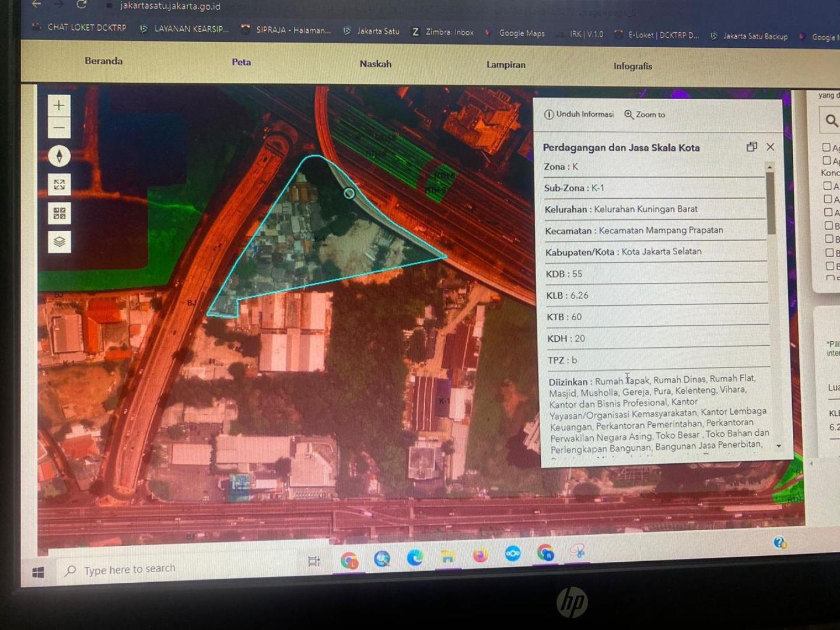Screen dimensions: 840x630
Task: Open the Infografis tab
Action: pos(632,66)
